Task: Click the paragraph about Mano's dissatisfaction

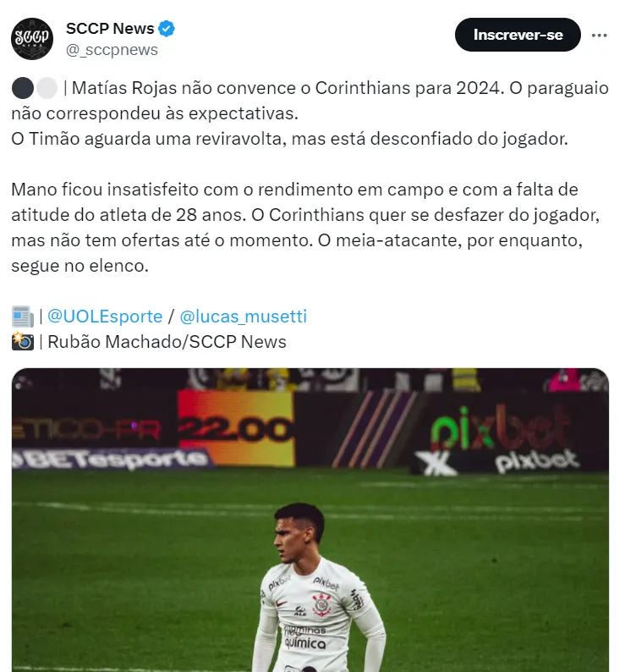Action: coord(305,228)
